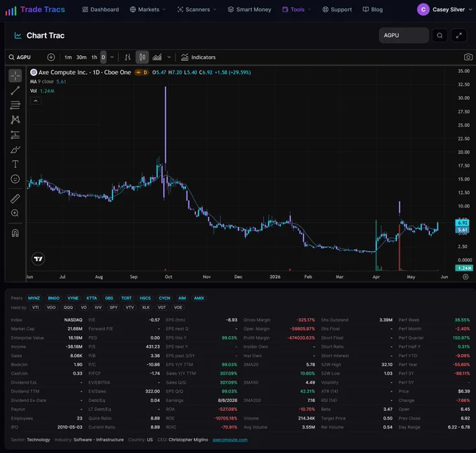This screenshot has width=476, height=453.
Task: Open peer ticker AMIX
Action: tap(199, 298)
